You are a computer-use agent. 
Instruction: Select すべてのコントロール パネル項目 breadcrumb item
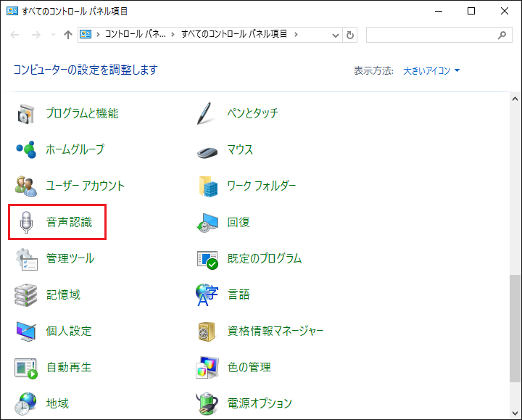(234, 34)
